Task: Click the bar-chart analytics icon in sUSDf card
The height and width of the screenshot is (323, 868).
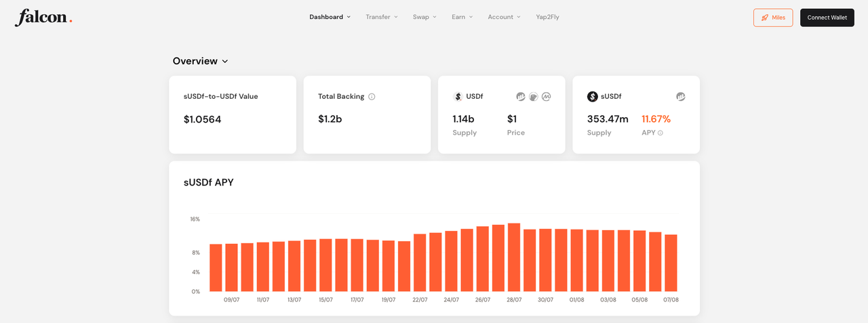Action: (x=681, y=97)
